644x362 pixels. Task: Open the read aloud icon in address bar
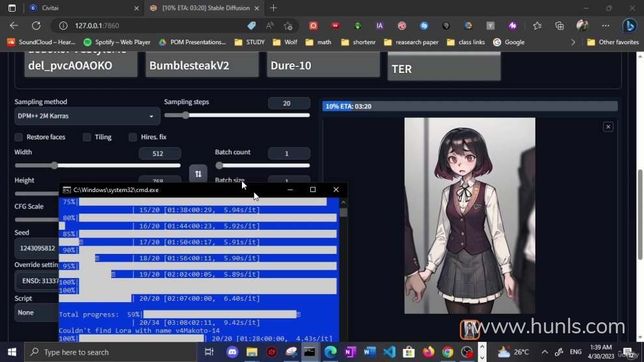pyautogui.click(x=270, y=25)
